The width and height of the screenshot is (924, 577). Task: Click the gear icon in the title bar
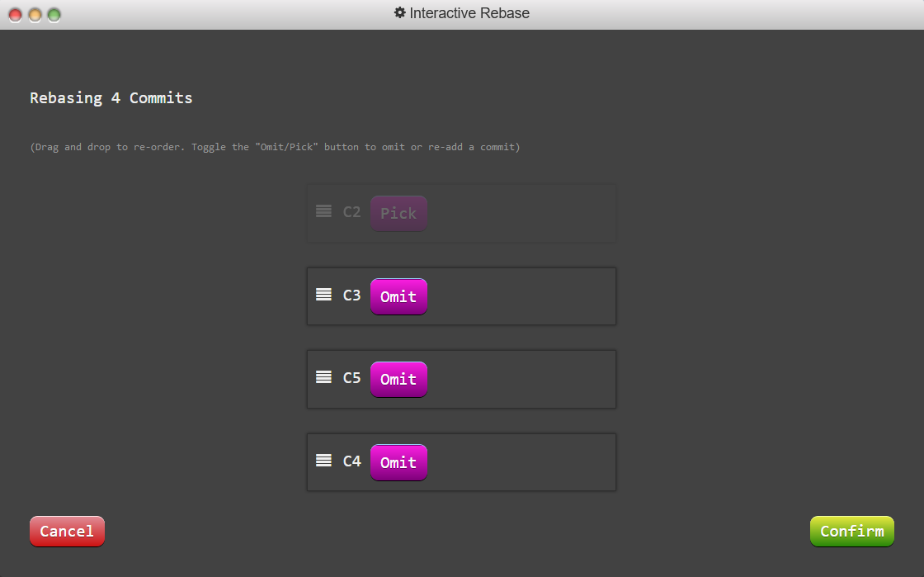(400, 13)
